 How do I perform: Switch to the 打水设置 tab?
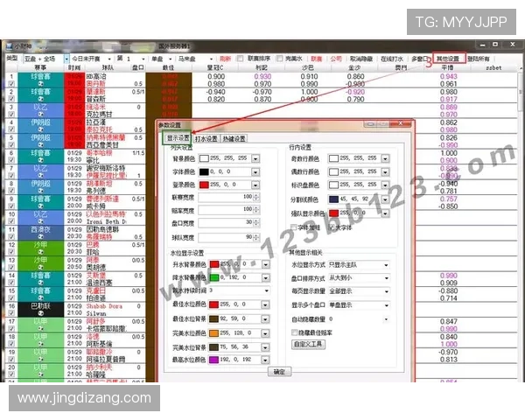pyautogui.click(x=206, y=138)
